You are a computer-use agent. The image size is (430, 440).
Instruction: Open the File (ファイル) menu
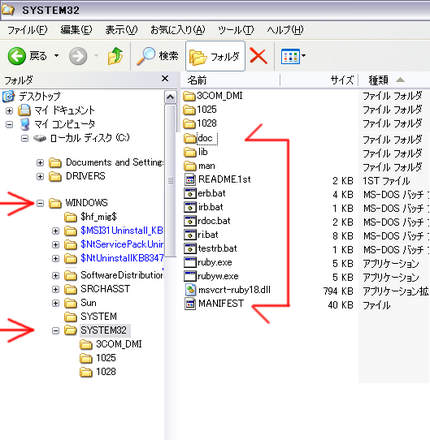[27, 30]
